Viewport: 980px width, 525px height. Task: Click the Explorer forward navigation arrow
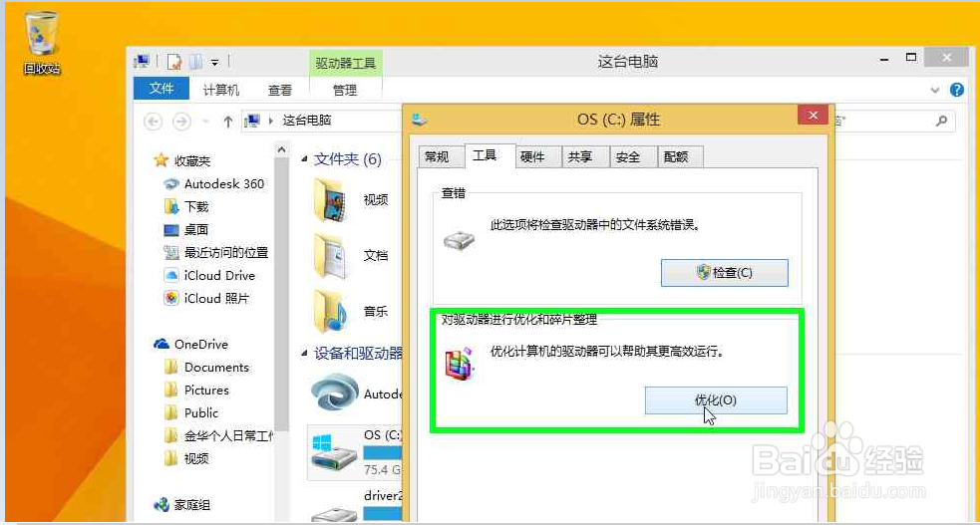[181, 121]
